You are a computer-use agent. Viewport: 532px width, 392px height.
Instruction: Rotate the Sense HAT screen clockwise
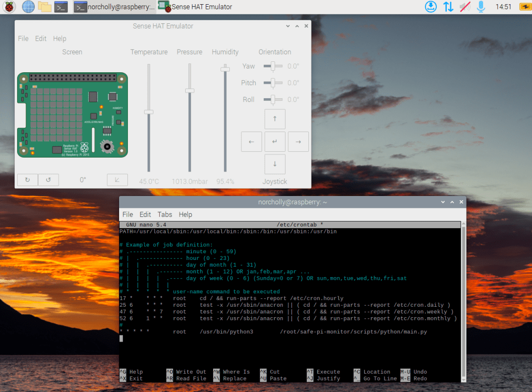click(27, 180)
